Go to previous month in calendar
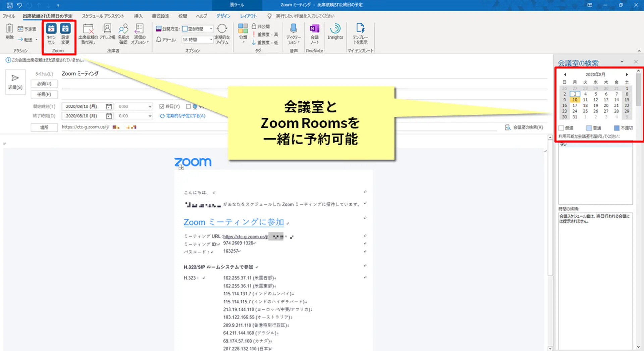The width and height of the screenshot is (644, 351). [565, 74]
